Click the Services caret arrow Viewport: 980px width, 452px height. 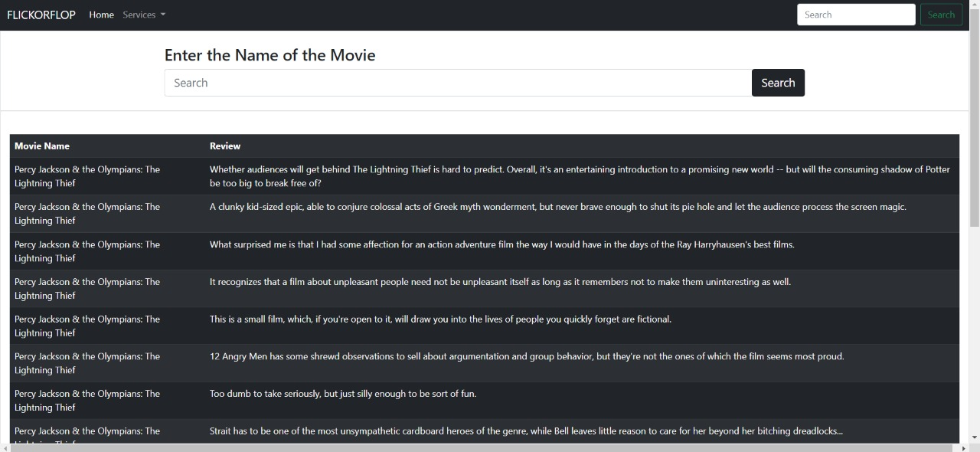coord(162,15)
